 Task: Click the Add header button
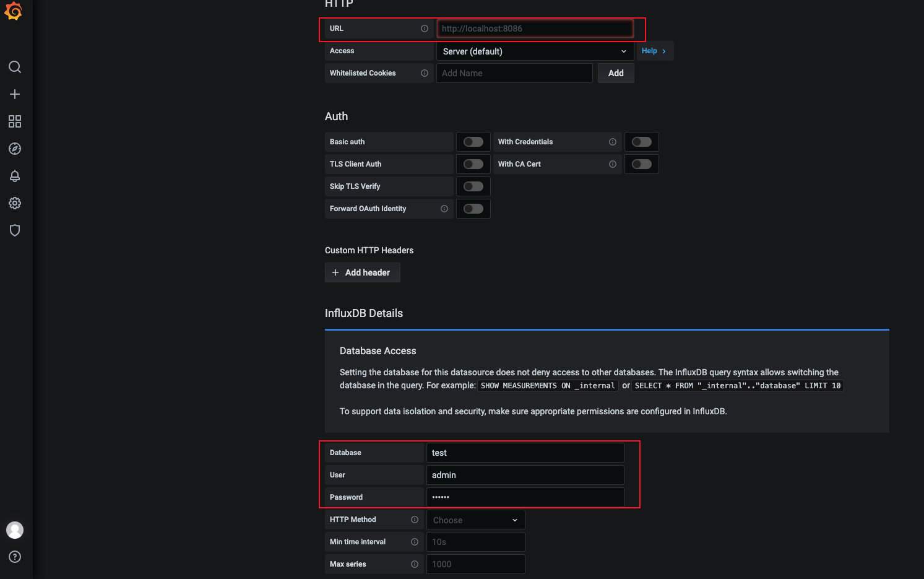363,272
